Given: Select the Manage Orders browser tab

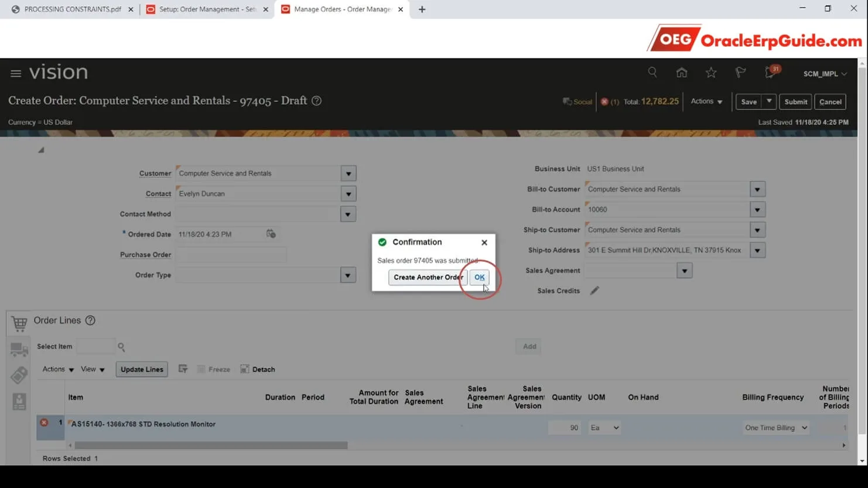Looking at the screenshot, I should click(x=342, y=9).
